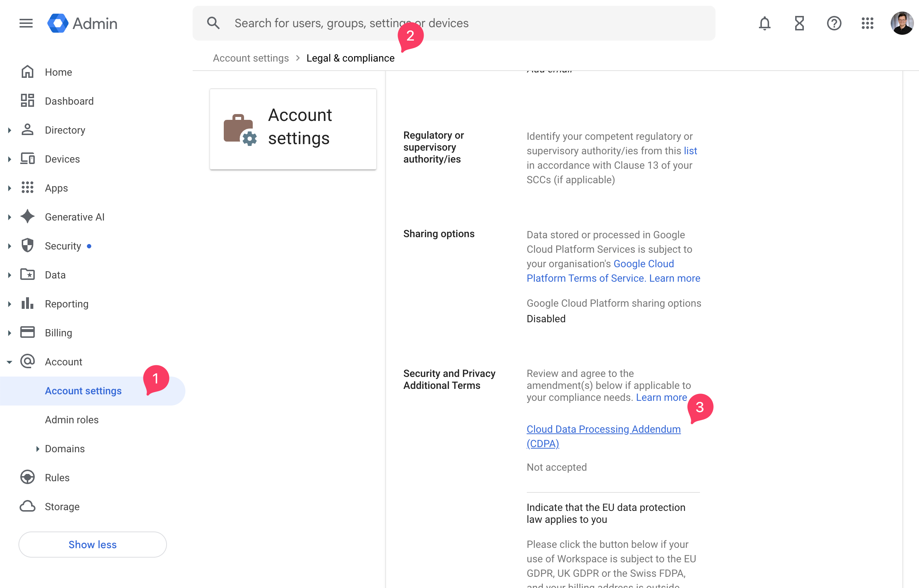Click the Legal & compliance breadcrumb text
The width and height of the screenshot is (919, 588).
click(351, 58)
